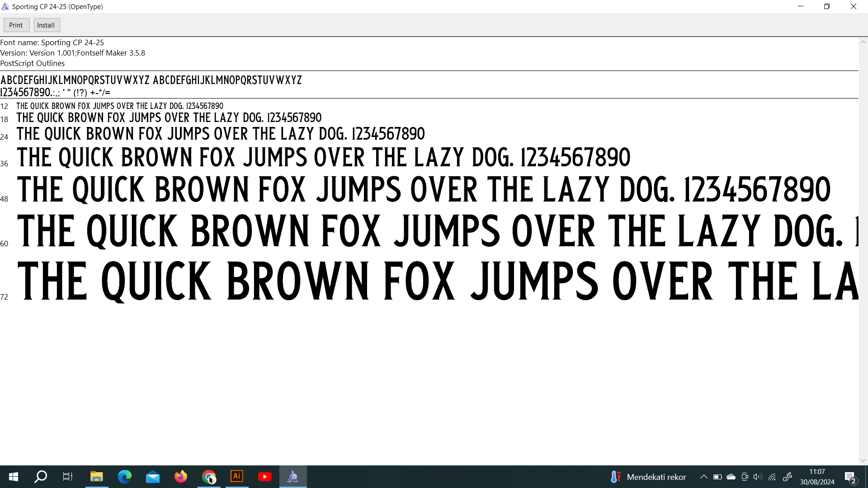Open File Explorer from the taskbar

pos(97,477)
